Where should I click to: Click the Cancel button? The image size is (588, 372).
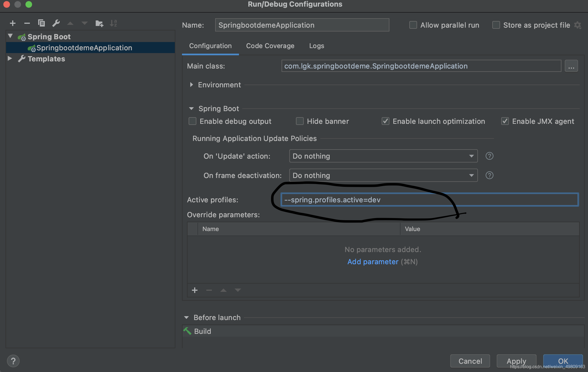tap(470, 361)
